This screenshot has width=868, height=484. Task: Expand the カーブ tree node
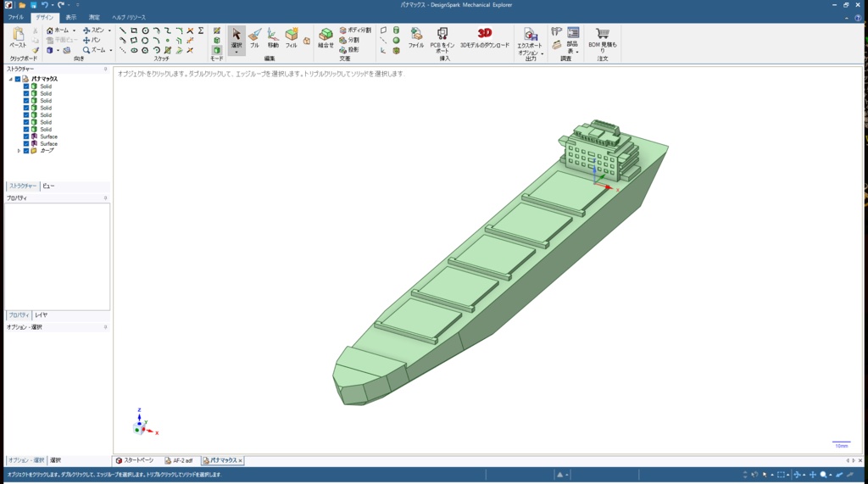click(19, 151)
